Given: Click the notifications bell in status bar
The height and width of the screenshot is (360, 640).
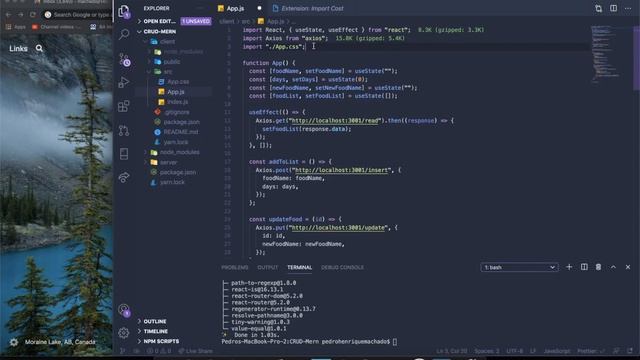Looking at the screenshot, I should coord(630,351).
